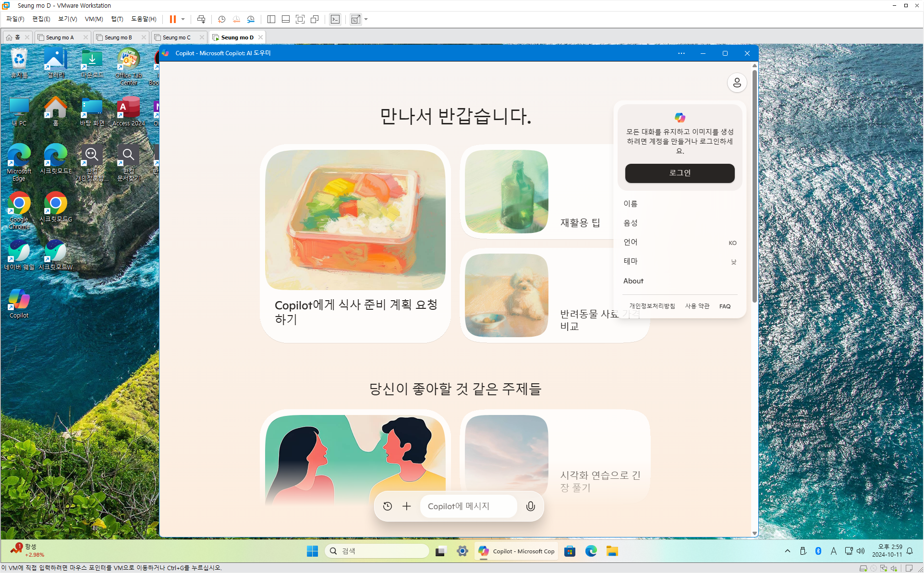The height and width of the screenshot is (573, 924).
Task: Open the FAQ link
Action: coord(725,306)
